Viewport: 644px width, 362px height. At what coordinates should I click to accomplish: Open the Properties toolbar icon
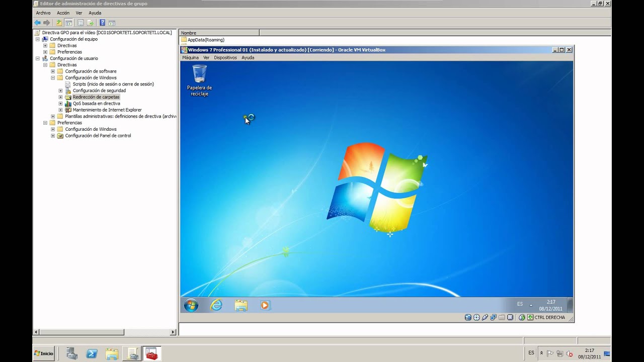tap(80, 23)
